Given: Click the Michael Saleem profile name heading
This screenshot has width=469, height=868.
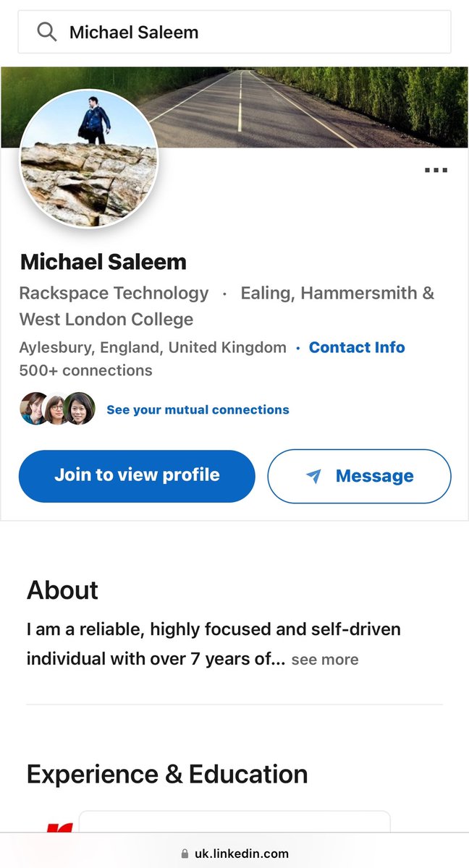Looking at the screenshot, I should pos(103,262).
